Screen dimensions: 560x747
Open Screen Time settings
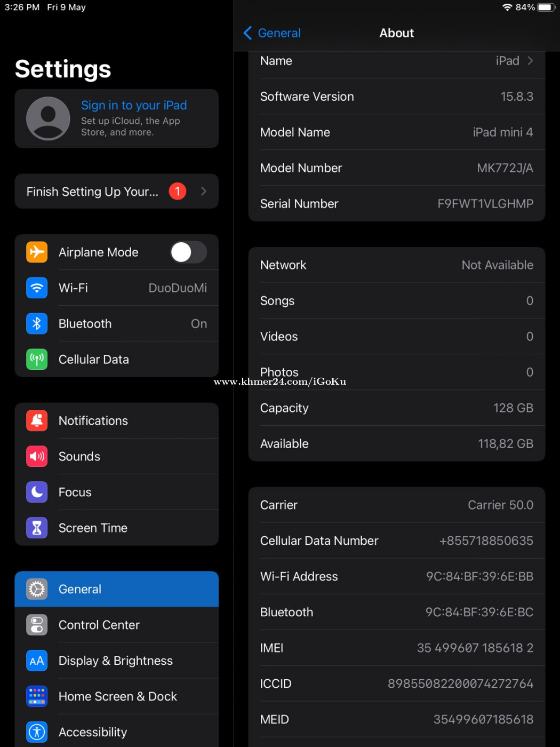(x=117, y=528)
